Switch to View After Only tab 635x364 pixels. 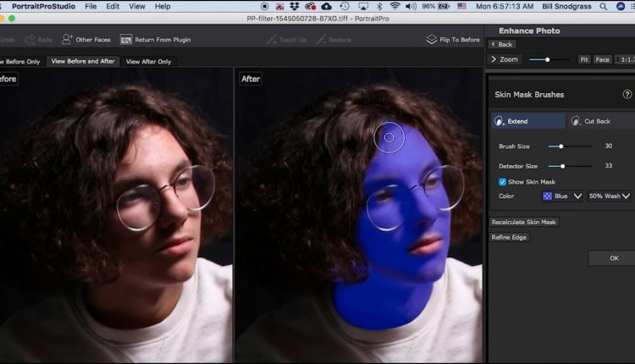[148, 62]
